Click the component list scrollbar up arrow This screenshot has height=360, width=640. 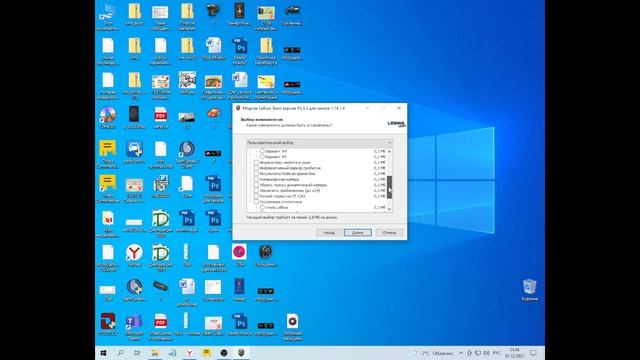pyautogui.click(x=389, y=151)
